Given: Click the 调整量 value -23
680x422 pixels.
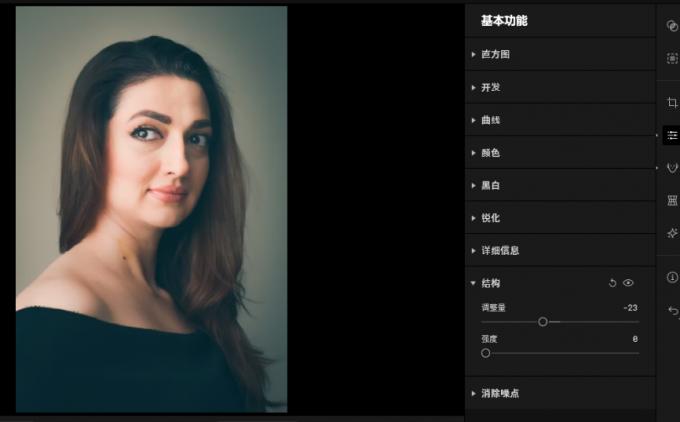Looking at the screenshot, I should (630, 308).
